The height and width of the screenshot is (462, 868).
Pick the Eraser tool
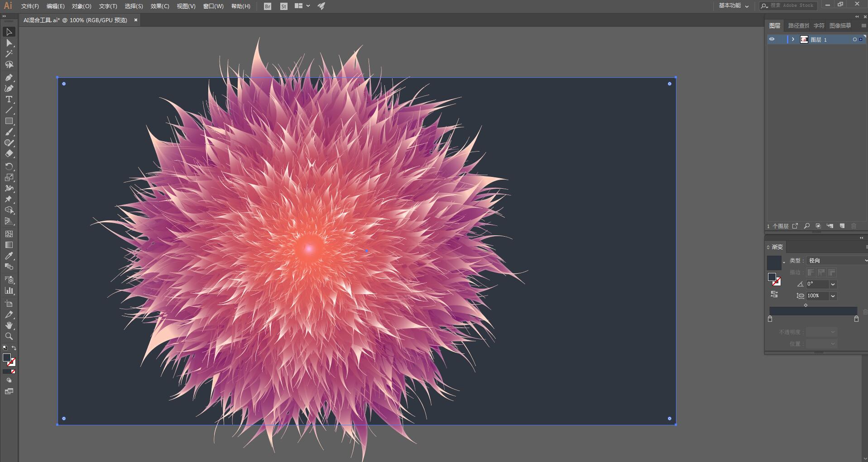click(9, 154)
